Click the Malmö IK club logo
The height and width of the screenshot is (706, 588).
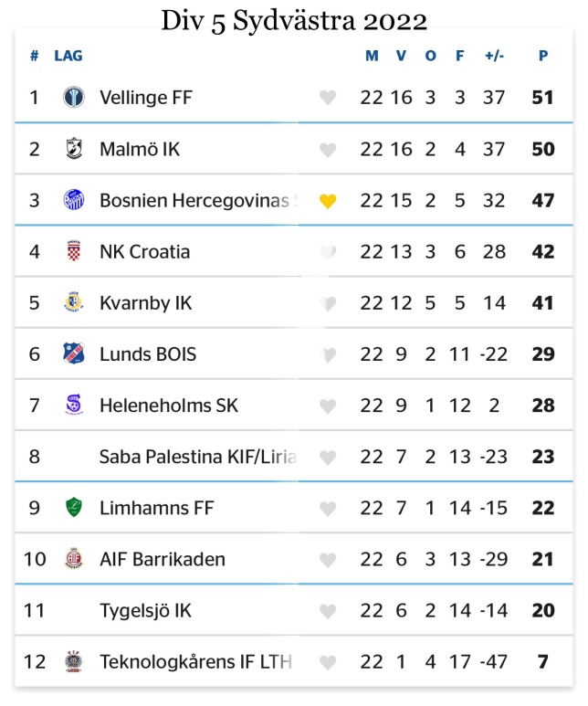[74, 149]
